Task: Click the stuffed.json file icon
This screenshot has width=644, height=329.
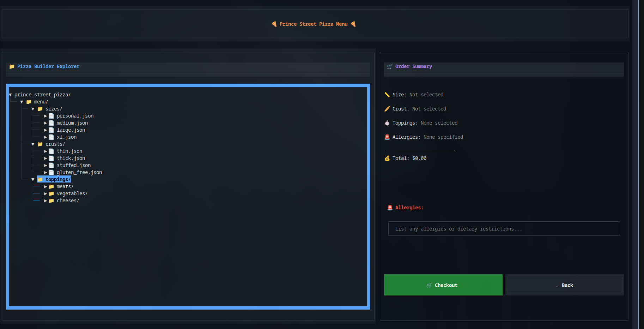Action: click(x=51, y=166)
